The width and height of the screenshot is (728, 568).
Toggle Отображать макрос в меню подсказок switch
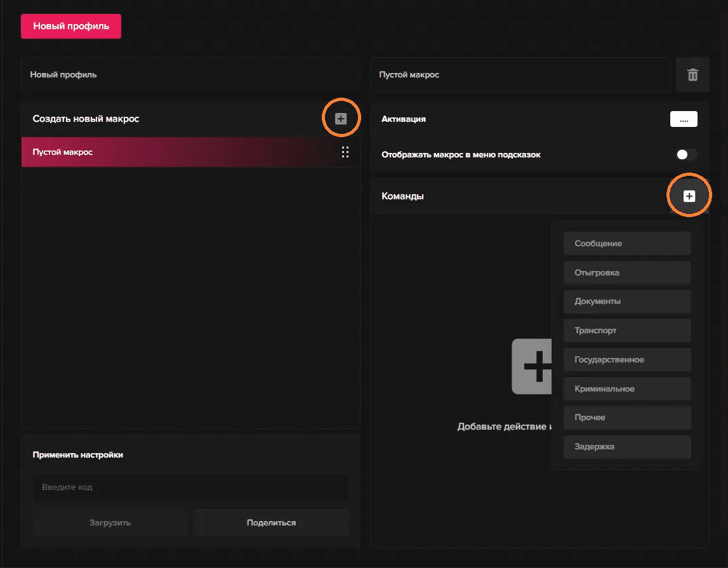pos(686,155)
